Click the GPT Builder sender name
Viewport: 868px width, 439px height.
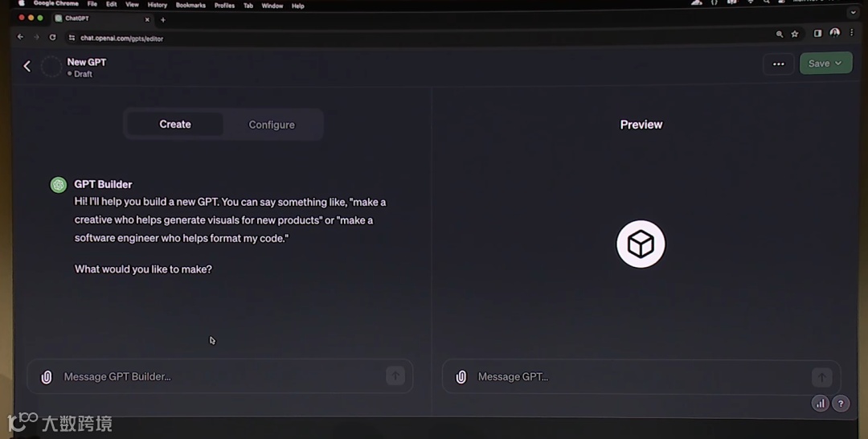(x=103, y=184)
